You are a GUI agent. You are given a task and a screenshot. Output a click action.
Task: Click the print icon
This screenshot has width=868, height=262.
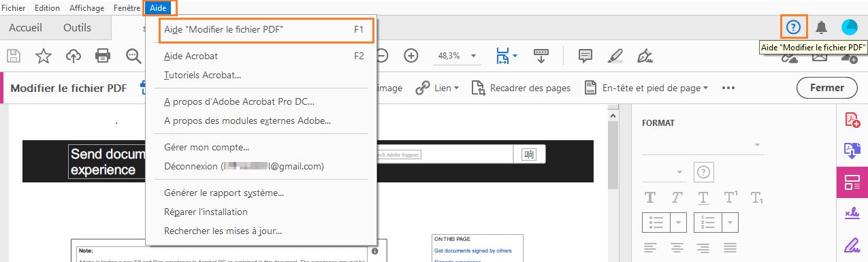103,56
